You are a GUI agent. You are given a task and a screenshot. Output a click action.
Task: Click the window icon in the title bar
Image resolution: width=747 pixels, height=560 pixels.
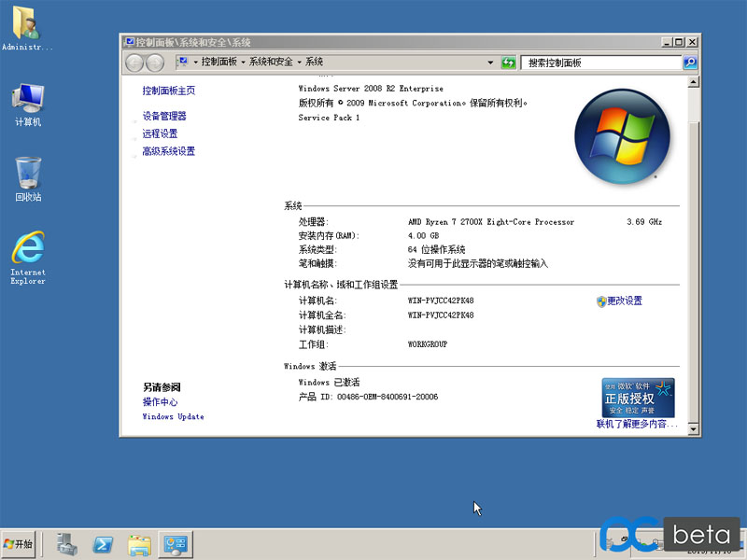tap(130, 42)
